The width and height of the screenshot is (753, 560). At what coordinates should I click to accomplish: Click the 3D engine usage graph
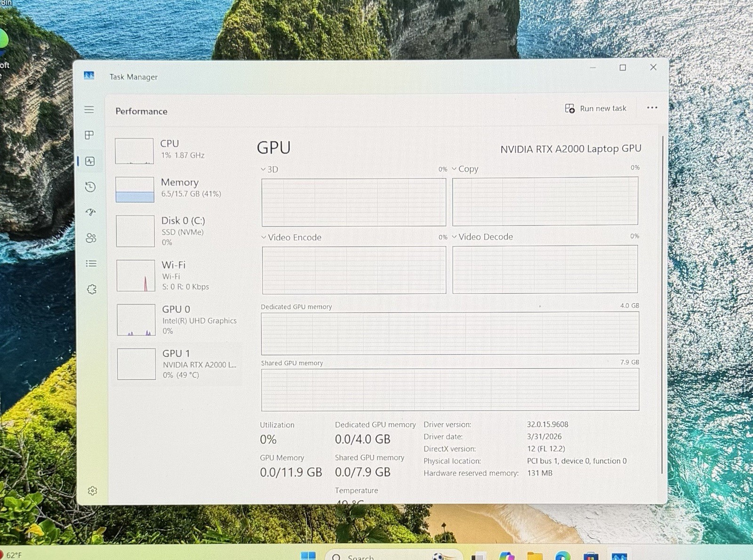pyautogui.click(x=353, y=202)
